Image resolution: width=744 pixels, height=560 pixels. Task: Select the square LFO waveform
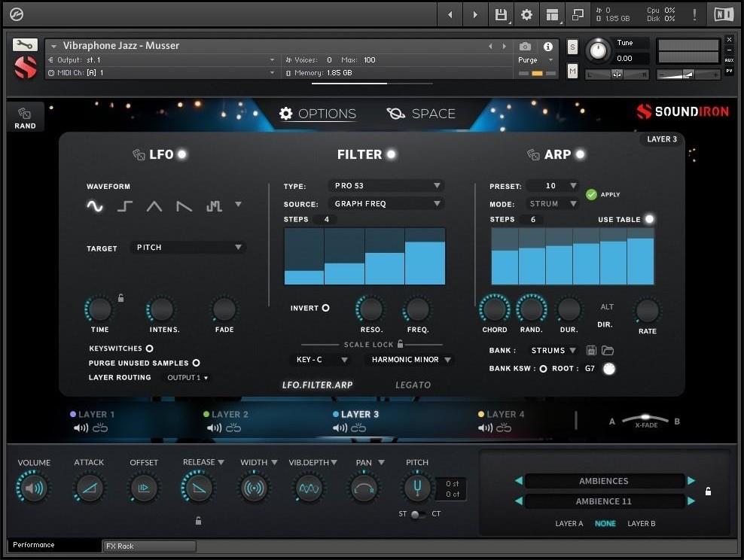tap(124, 204)
